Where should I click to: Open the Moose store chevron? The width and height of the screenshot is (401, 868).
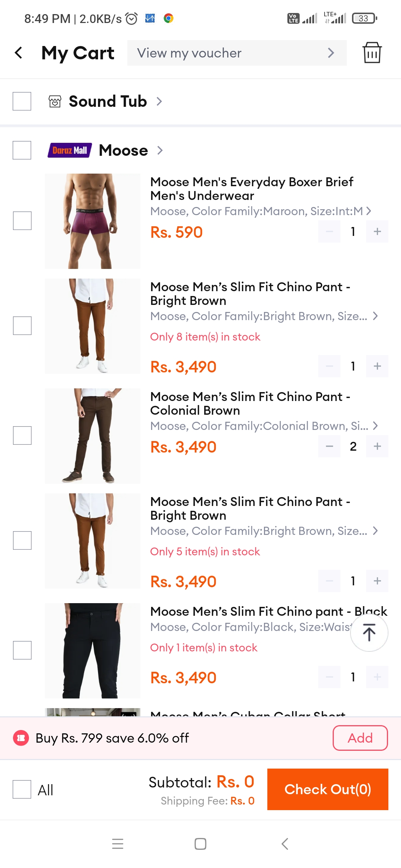[160, 150]
